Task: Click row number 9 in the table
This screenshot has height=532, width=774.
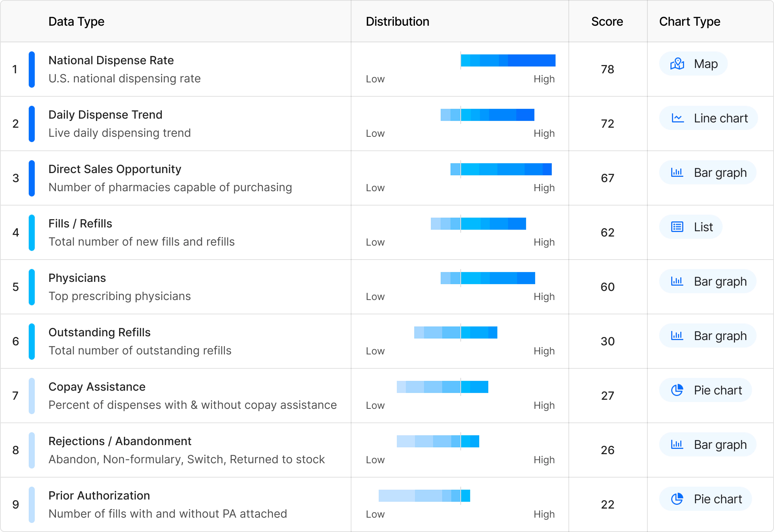Action: point(15,505)
